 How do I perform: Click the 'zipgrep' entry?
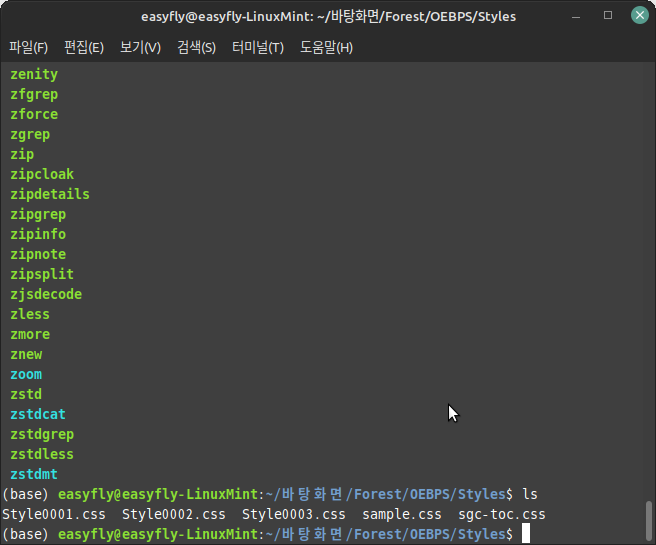tap(38, 215)
